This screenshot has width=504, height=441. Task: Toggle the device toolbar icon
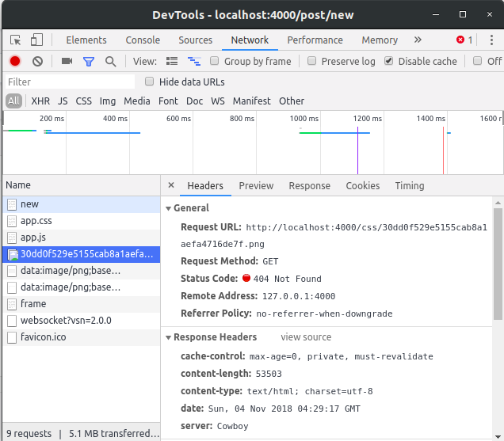click(x=36, y=40)
